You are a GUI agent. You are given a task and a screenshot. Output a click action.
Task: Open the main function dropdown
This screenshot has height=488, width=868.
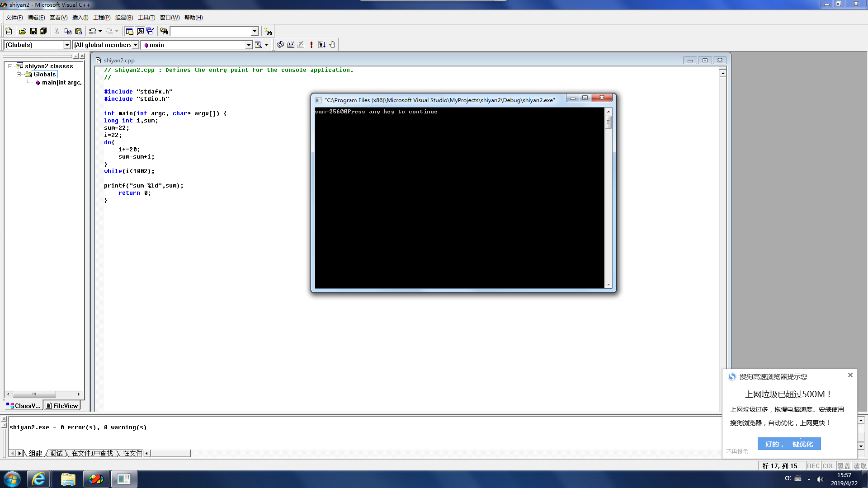tap(248, 45)
